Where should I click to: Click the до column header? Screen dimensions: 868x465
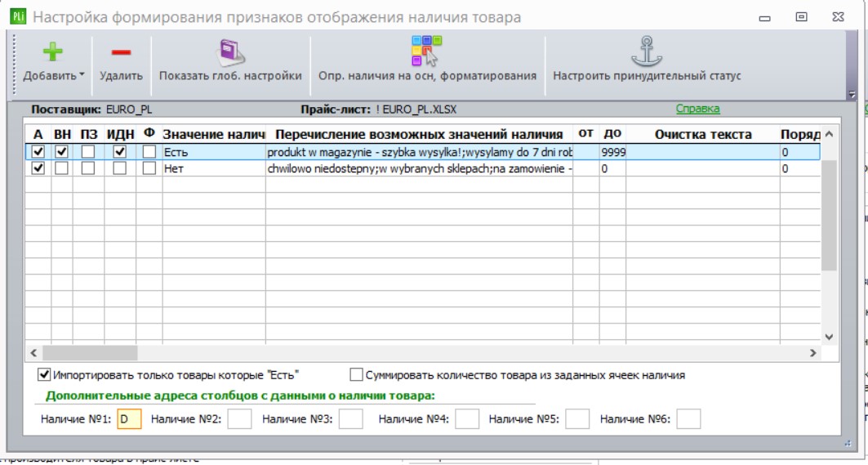612,133
